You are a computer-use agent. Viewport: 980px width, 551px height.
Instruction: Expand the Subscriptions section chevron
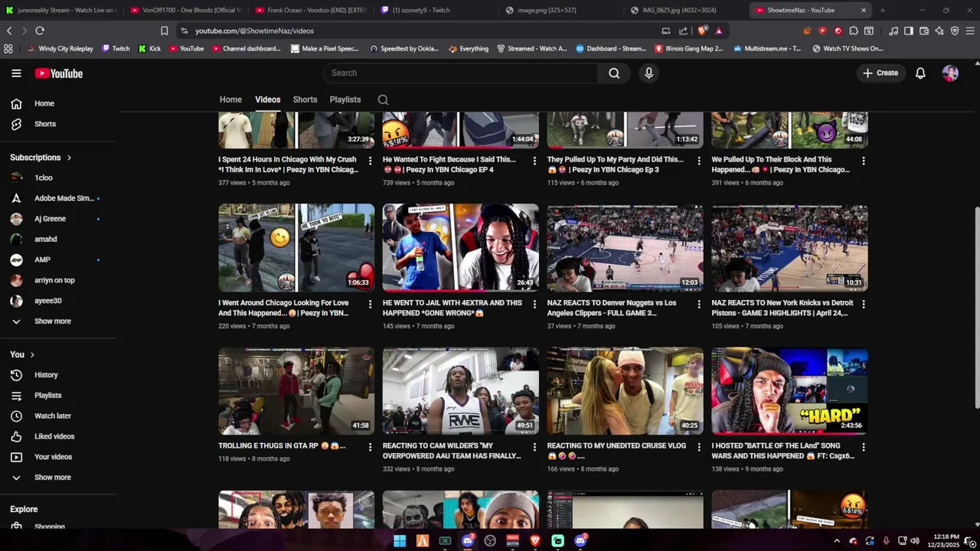point(69,158)
